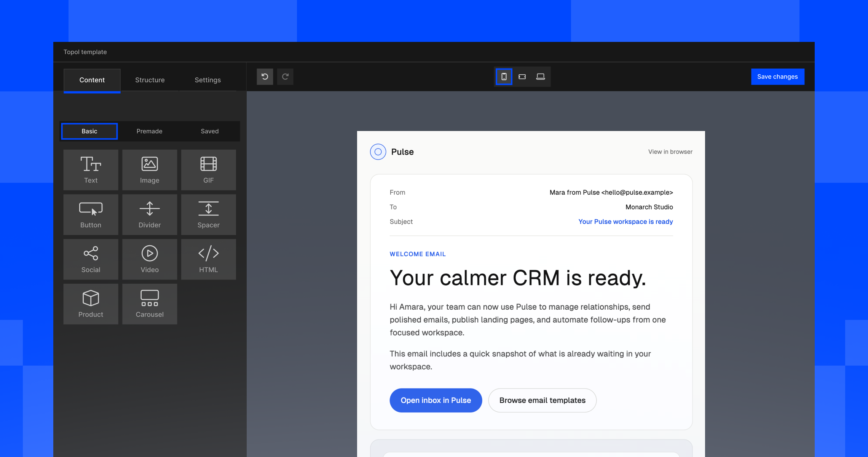Undo the last change

(x=265, y=77)
